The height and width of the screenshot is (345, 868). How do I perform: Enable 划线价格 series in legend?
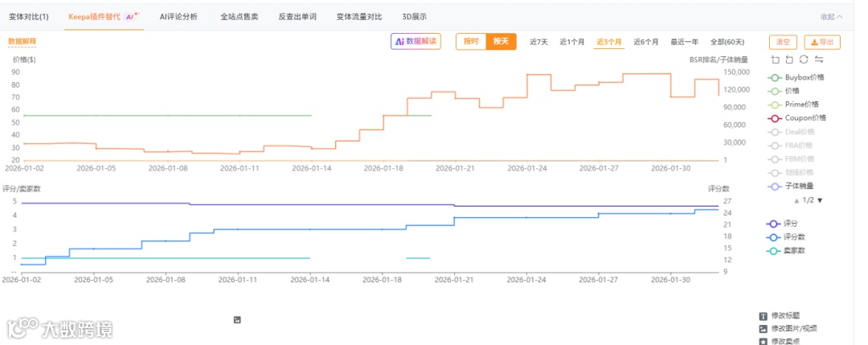click(x=791, y=172)
